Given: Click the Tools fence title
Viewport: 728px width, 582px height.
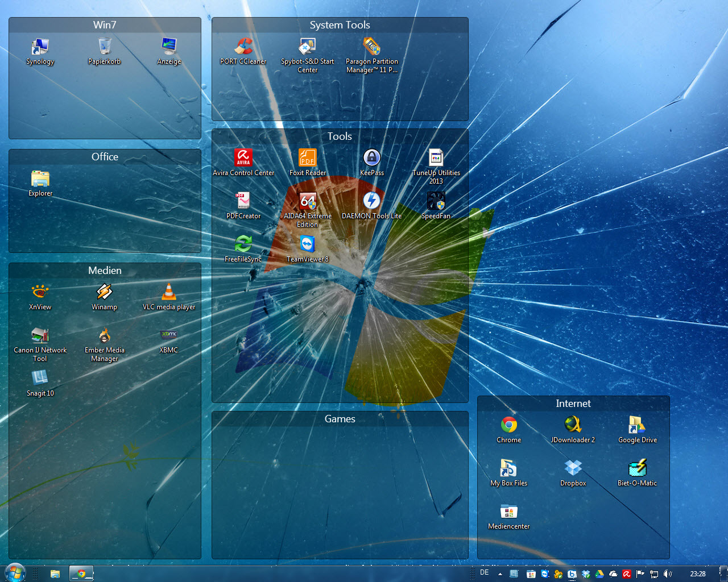Looking at the screenshot, I should (x=340, y=136).
